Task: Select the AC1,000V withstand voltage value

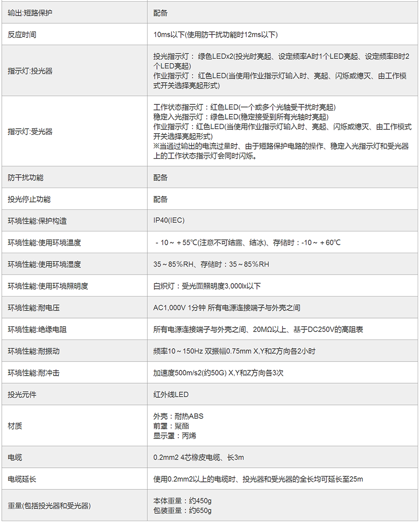Action: (227, 308)
